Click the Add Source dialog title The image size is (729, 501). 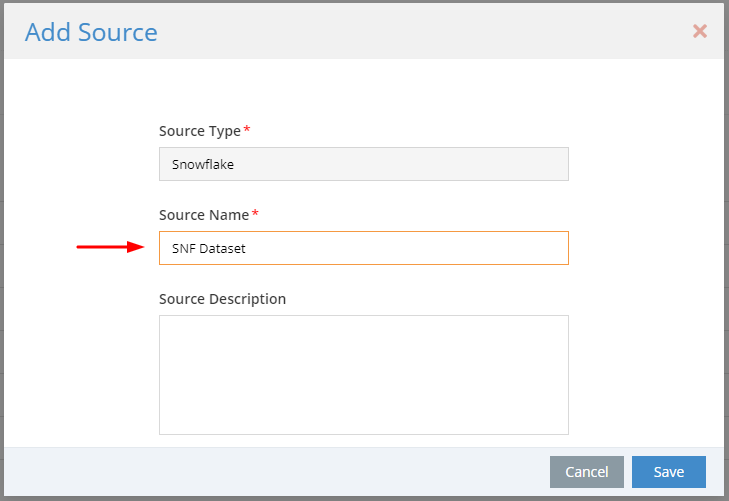click(91, 32)
